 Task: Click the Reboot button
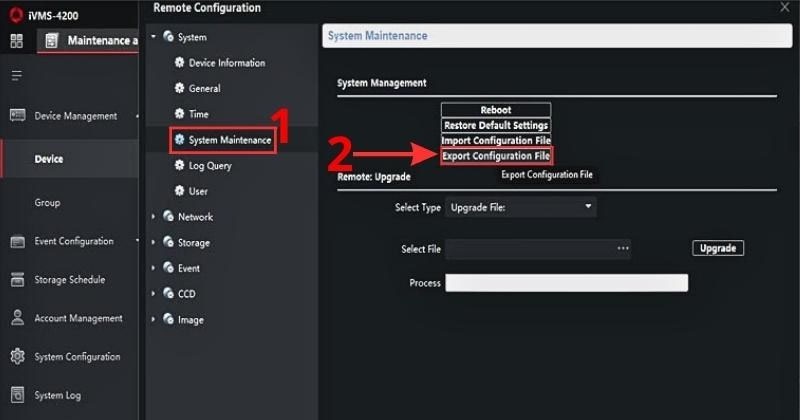[x=496, y=110]
